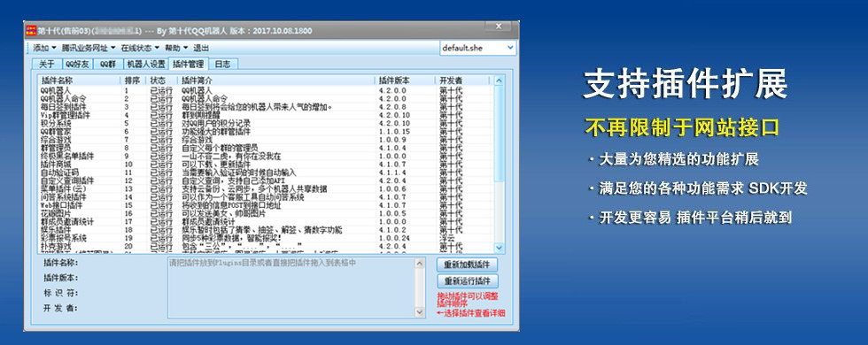
Task: Select the 积分系统 plugin row
Action: pos(265,123)
